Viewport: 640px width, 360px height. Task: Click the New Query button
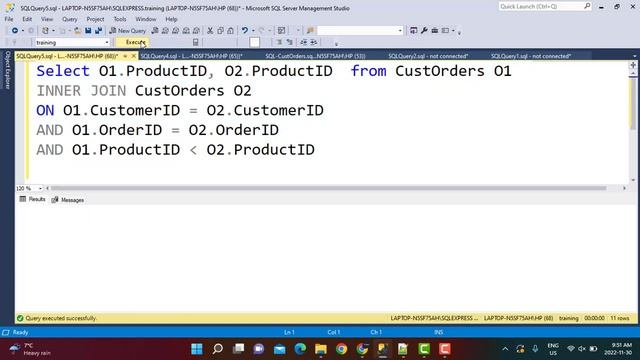[x=128, y=31]
